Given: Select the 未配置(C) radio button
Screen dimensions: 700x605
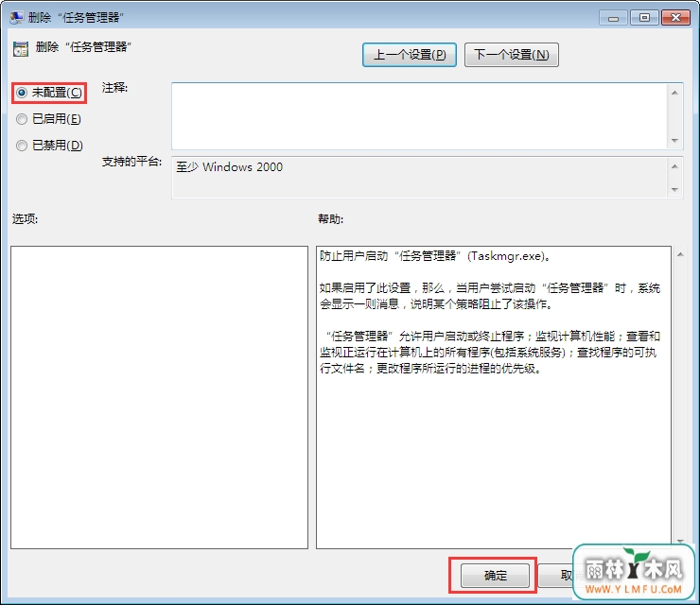Looking at the screenshot, I should click(22, 93).
